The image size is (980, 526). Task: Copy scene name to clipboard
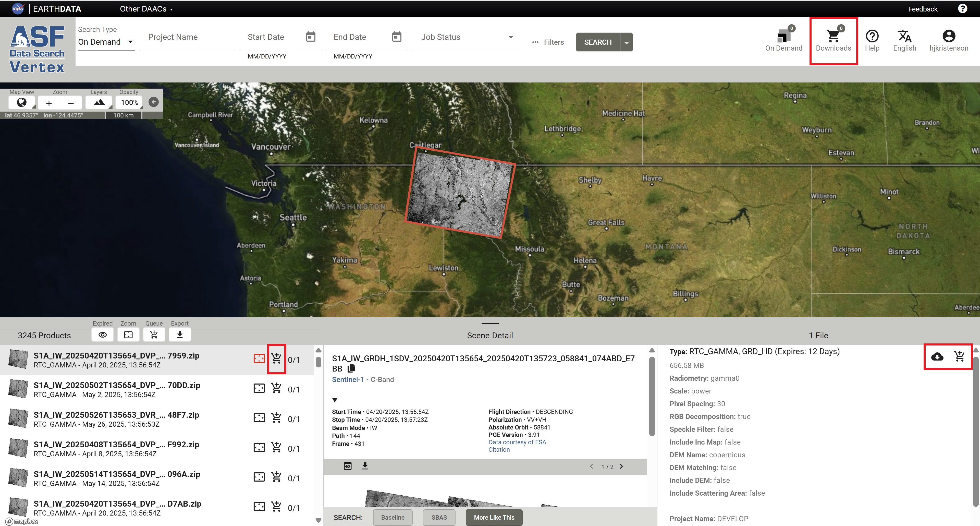pyautogui.click(x=351, y=368)
